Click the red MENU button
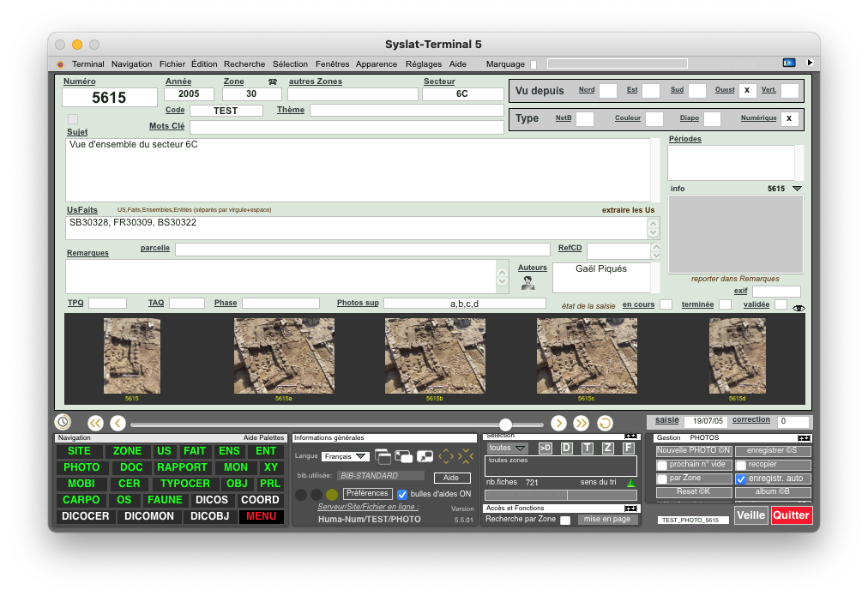868x596 pixels. tap(262, 516)
